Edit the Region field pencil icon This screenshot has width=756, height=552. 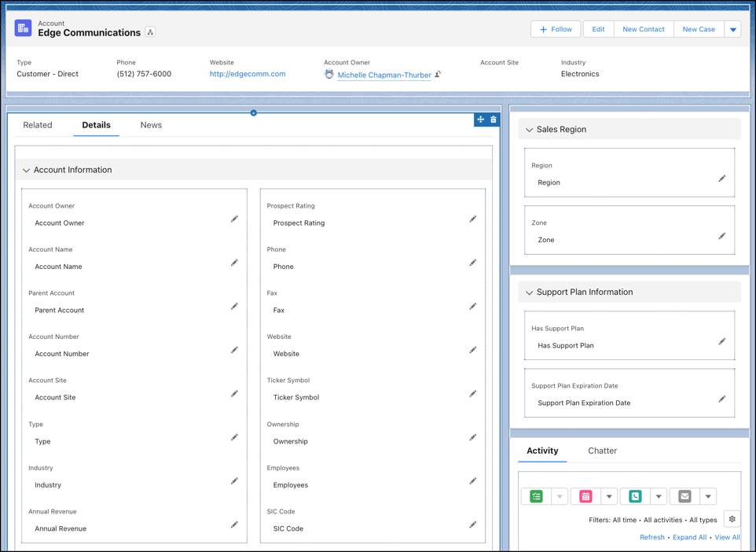[721, 178]
